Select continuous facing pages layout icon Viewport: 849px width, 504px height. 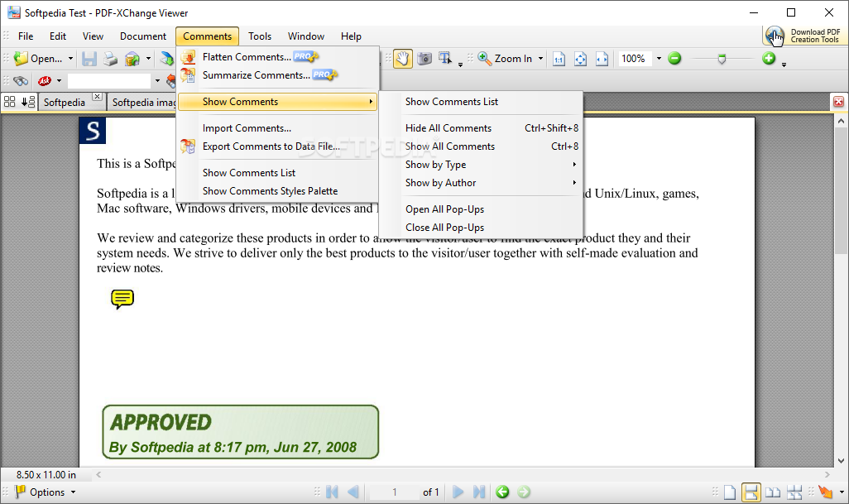click(x=794, y=492)
